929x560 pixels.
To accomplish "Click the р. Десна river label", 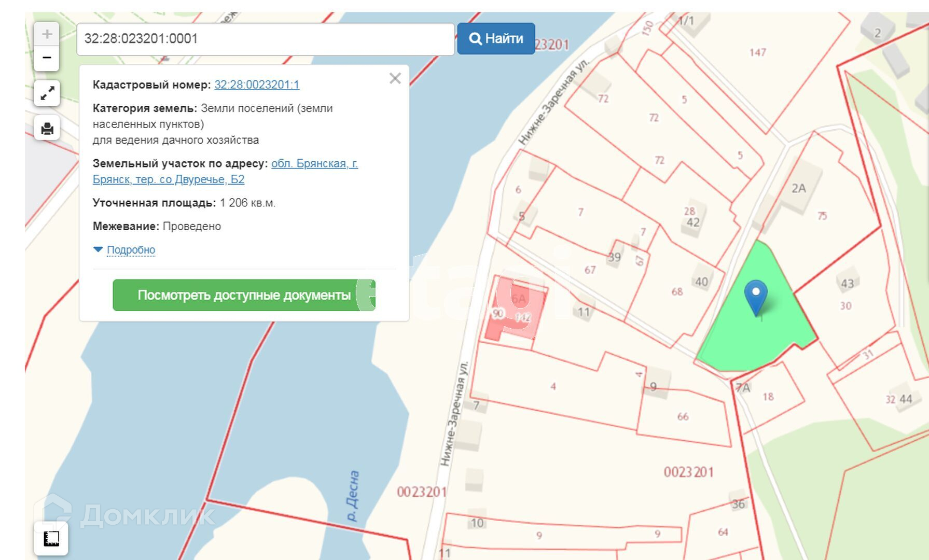I will coord(353,495).
